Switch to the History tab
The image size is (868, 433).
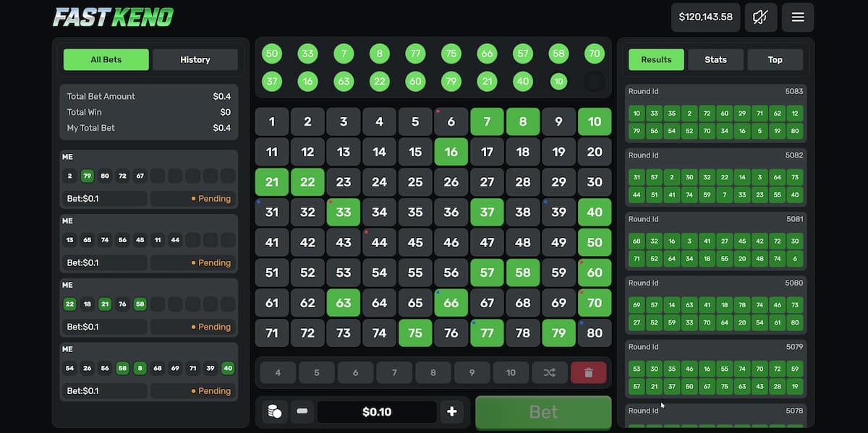click(195, 60)
